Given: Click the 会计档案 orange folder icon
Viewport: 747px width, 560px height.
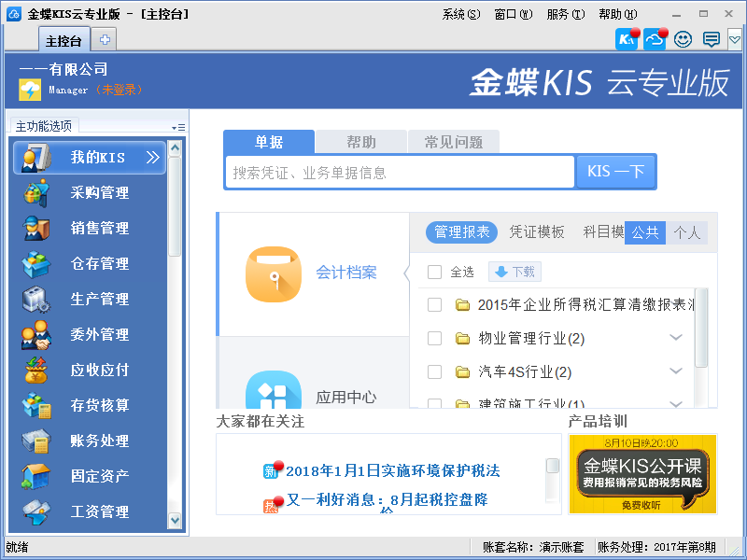Looking at the screenshot, I should pos(274,273).
